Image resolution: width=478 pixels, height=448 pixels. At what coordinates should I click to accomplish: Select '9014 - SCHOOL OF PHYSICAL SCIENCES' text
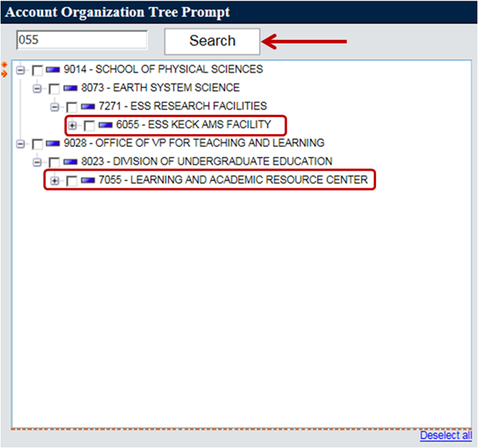pos(163,69)
